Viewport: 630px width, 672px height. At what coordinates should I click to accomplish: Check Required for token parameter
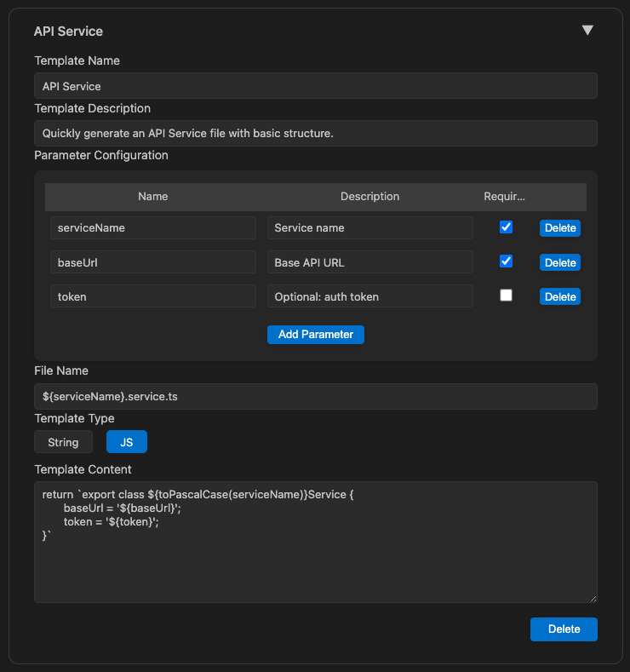(506, 296)
